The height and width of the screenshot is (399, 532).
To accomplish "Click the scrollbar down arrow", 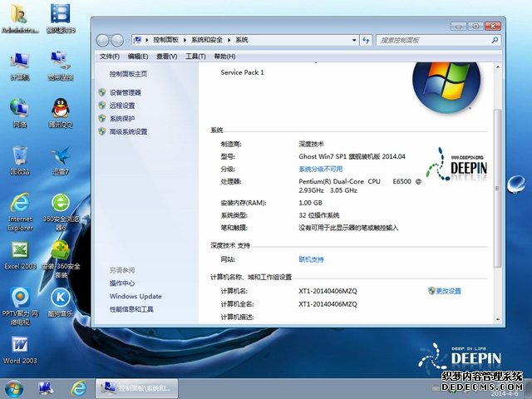I will pyautogui.click(x=497, y=319).
